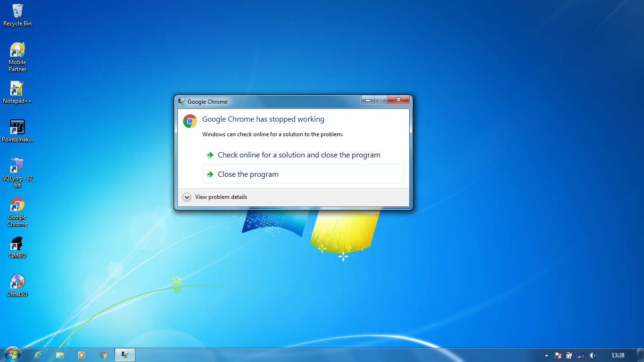Select the Mobile Partner desktop shortcut
This screenshot has height=362, width=644.
click(x=17, y=57)
